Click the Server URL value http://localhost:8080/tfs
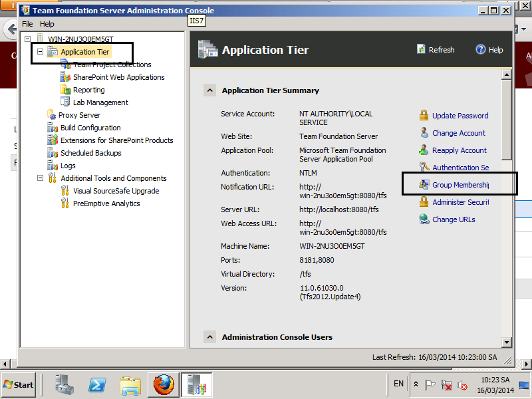Image resolution: width=532 pixels, height=399 pixels. point(339,209)
